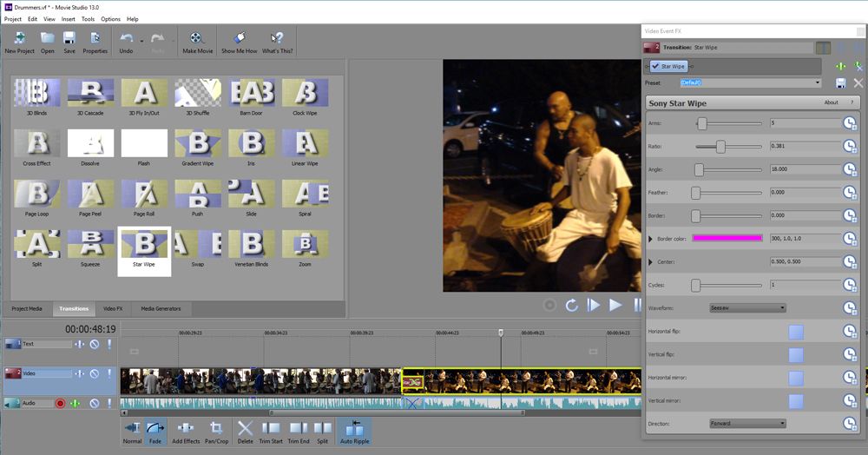Open the Preset dropdown
The image size is (868, 455).
[x=817, y=83]
